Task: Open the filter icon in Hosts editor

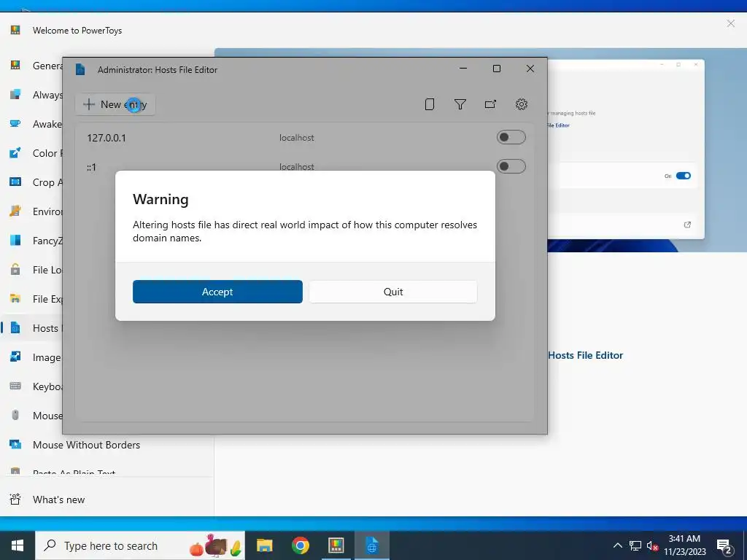Action: pos(460,104)
